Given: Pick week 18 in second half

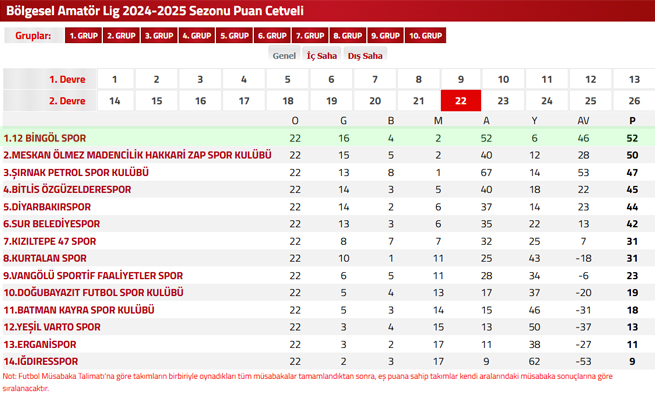Looking at the screenshot, I should click(x=287, y=101).
